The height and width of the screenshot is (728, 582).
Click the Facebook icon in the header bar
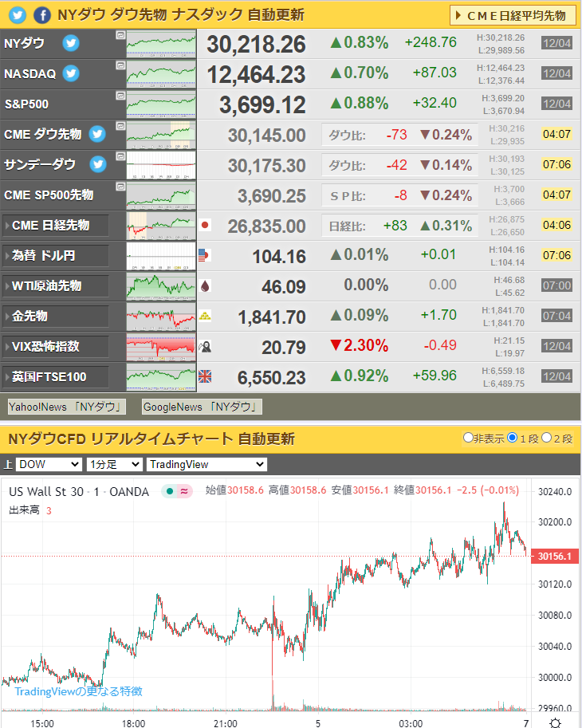(42, 15)
